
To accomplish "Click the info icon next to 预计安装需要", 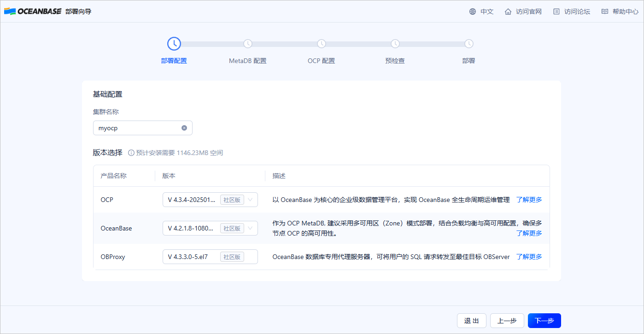I will (x=131, y=153).
